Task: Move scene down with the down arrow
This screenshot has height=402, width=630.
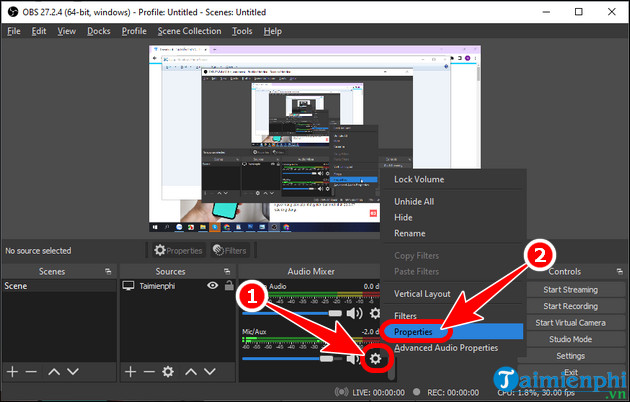Action: (x=73, y=372)
